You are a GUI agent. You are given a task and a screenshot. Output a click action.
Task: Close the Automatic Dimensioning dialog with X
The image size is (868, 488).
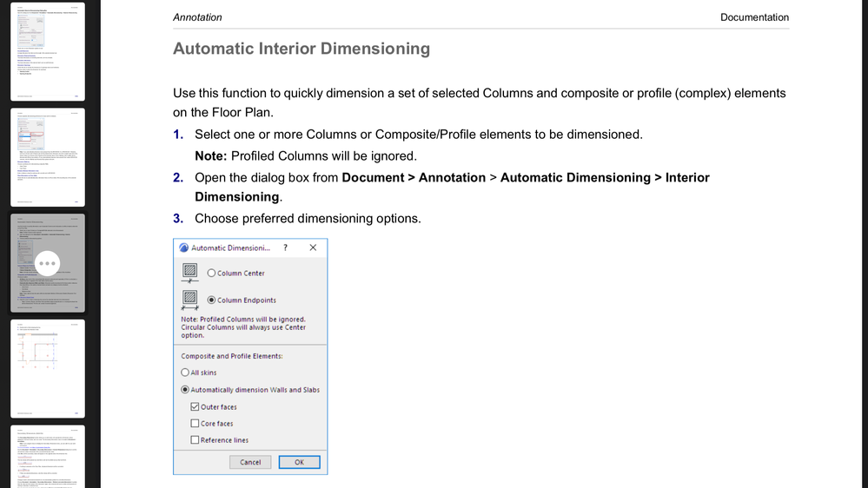click(x=313, y=247)
